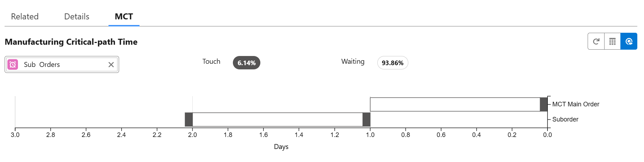The image size is (644, 162).
Task: Click the Suborder axis label
Action: tap(565, 119)
